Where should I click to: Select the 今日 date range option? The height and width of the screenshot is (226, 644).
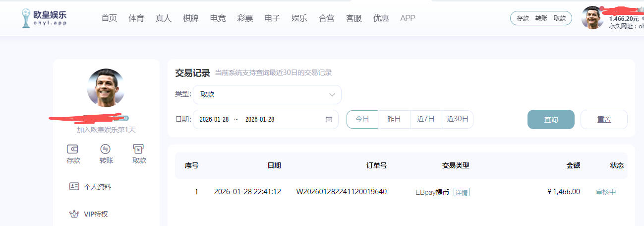[362, 119]
